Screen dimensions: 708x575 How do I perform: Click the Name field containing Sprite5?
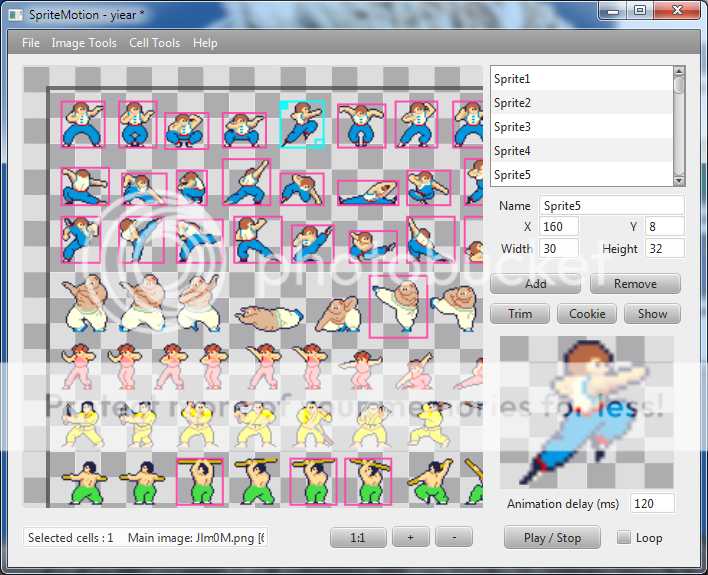(x=611, y=206)
